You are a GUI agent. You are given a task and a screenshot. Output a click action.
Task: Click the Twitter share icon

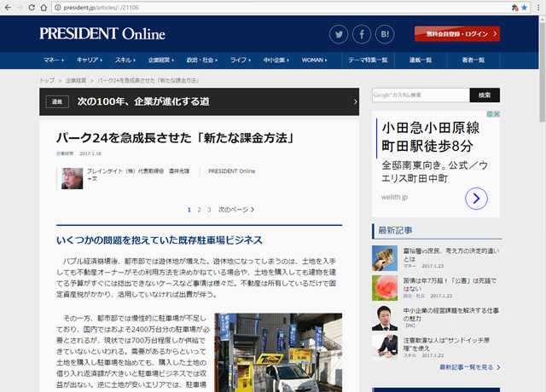[x=340, y=35]
